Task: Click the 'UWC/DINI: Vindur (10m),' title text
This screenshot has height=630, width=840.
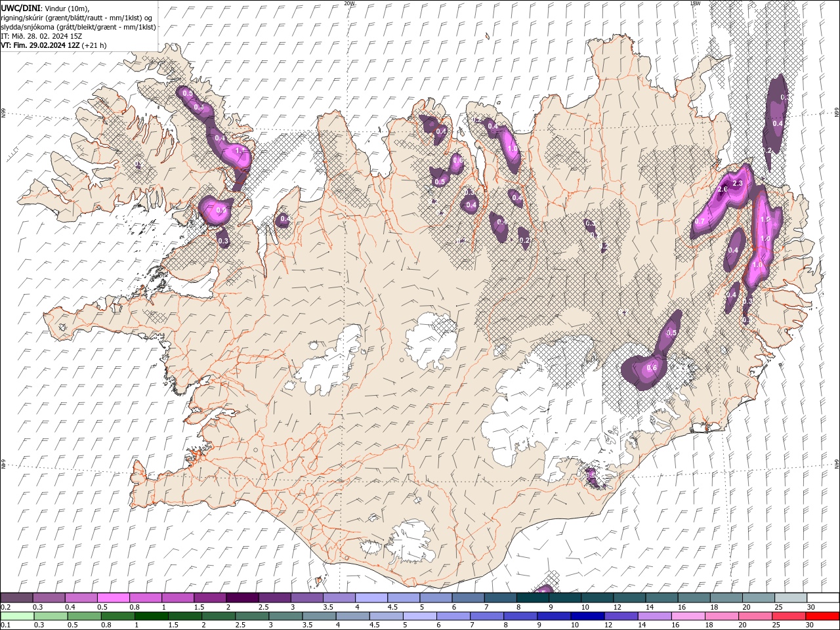Action: [45, 8]
